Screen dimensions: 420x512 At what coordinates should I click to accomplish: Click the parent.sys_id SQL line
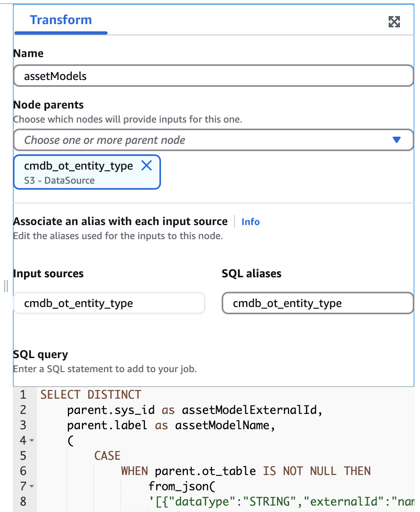[195, 410]
